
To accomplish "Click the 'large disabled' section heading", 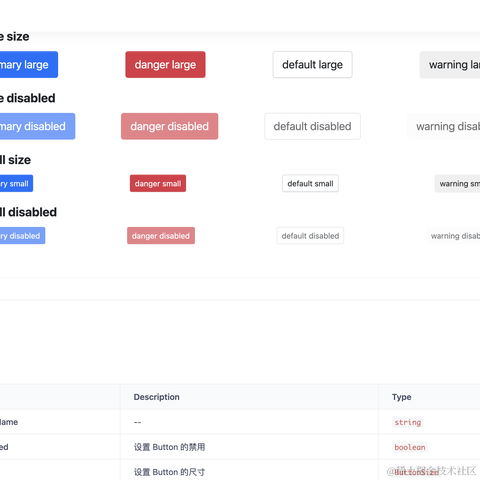I will pyautogui.click(x=28, y=98).
